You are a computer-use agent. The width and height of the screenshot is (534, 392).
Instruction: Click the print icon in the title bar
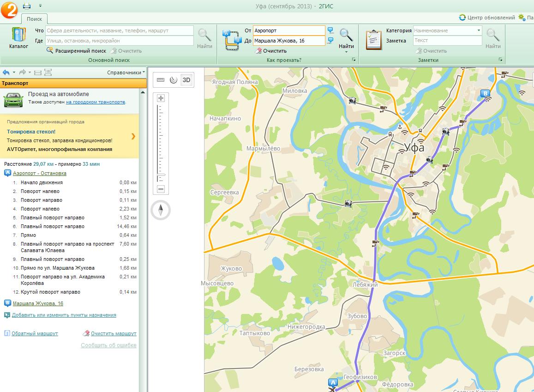click(x=27, y=6)
